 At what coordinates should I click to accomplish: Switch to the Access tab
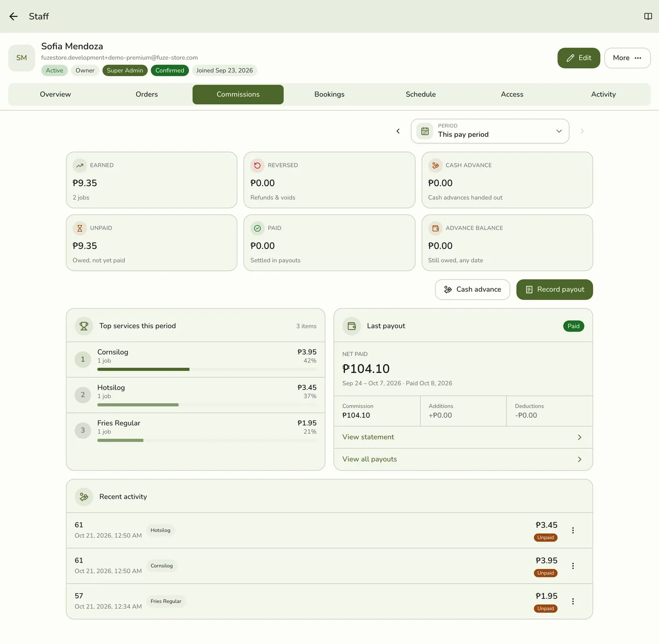point(512,95)
